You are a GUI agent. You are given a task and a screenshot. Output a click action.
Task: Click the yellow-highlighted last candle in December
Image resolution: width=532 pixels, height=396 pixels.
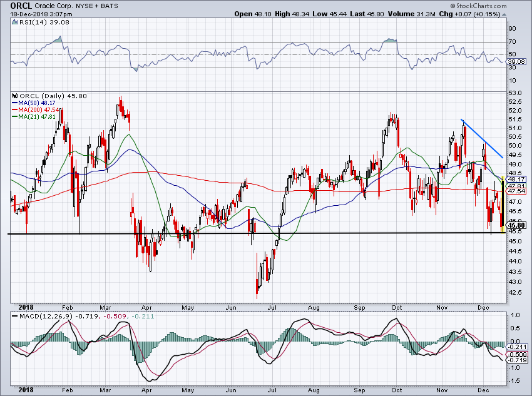coord(503,205)
